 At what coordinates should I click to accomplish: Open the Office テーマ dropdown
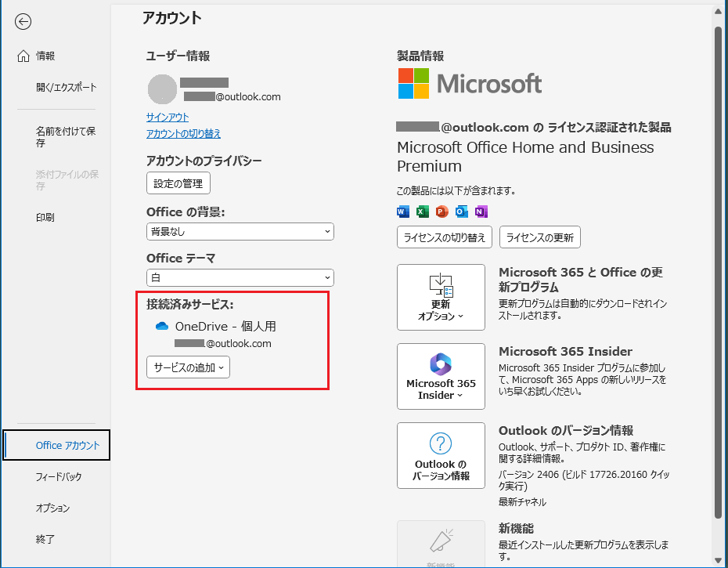(x=240, y=277)
